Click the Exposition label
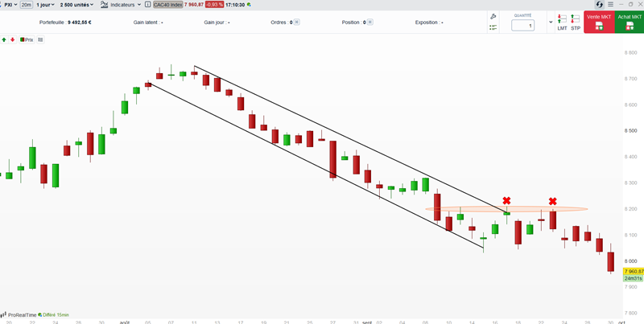 pos(429,23)
